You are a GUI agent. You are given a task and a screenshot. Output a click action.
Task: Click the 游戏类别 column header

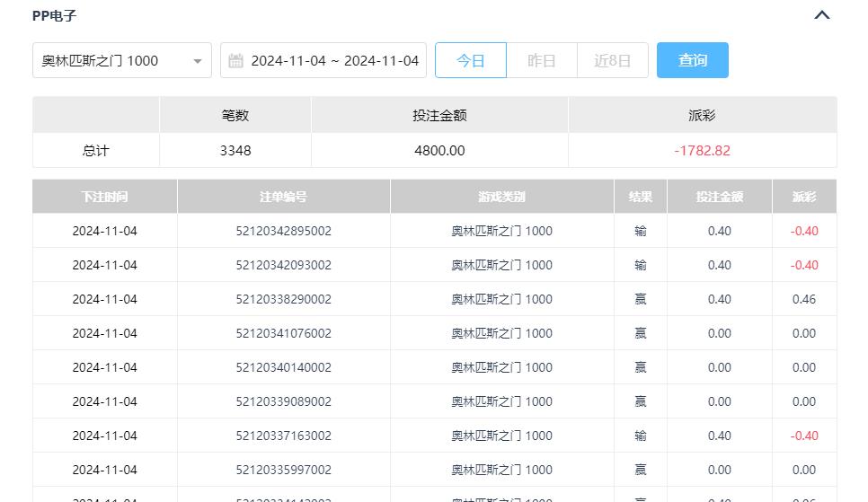coord(501,197)
